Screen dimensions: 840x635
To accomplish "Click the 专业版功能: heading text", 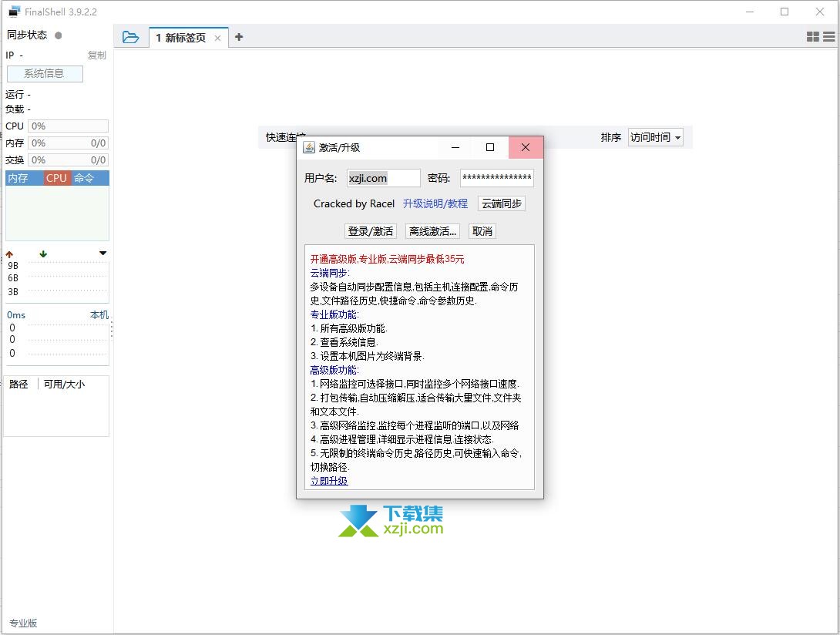I will click(x=334, y=314).
